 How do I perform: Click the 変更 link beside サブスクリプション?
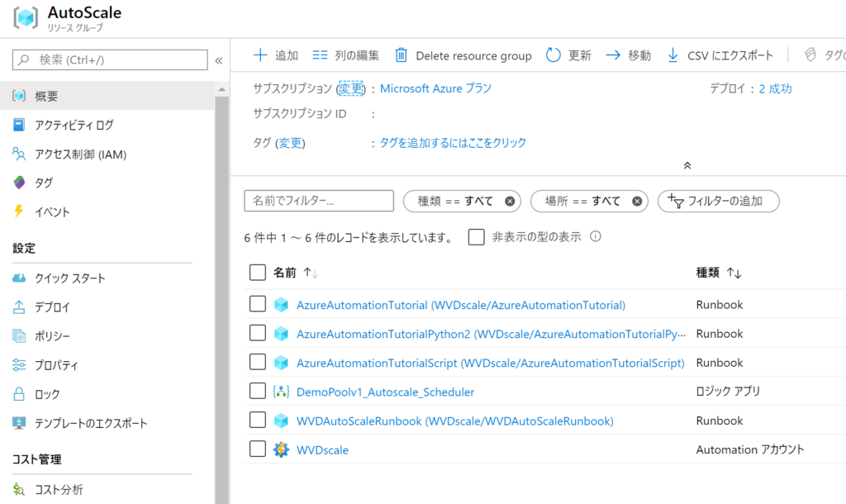tap(350, 88)
